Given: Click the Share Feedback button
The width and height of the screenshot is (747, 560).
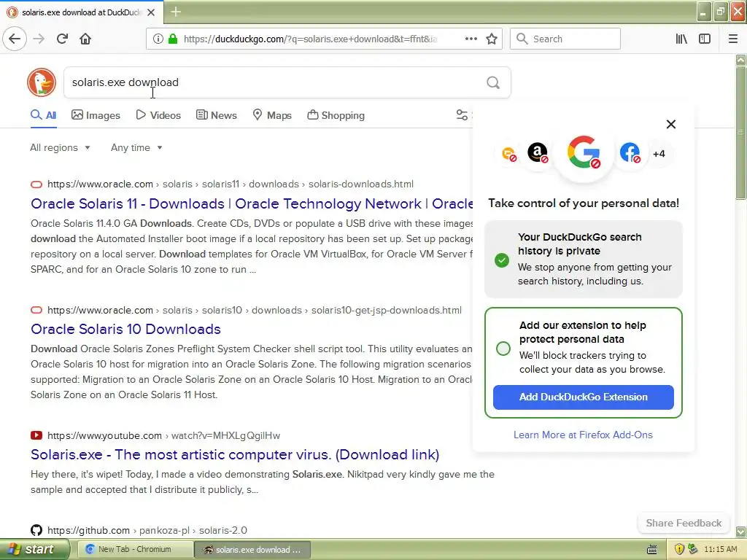Looking at the screenshot, I should [x=684, y=523].
